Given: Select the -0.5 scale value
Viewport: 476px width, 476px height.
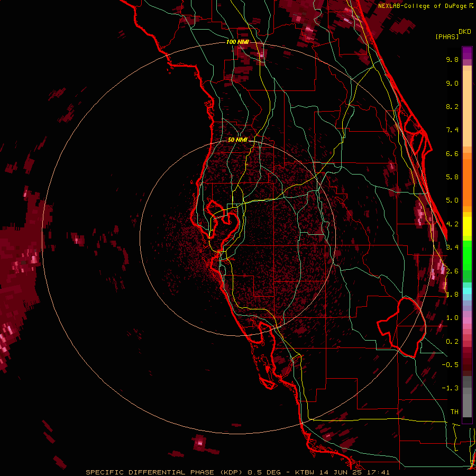Looking at the screenshot, I should (x=450, y=365).
